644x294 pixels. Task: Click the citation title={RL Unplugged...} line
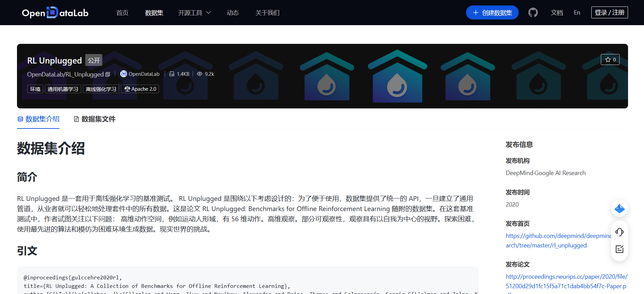click(x=157, y=286)
